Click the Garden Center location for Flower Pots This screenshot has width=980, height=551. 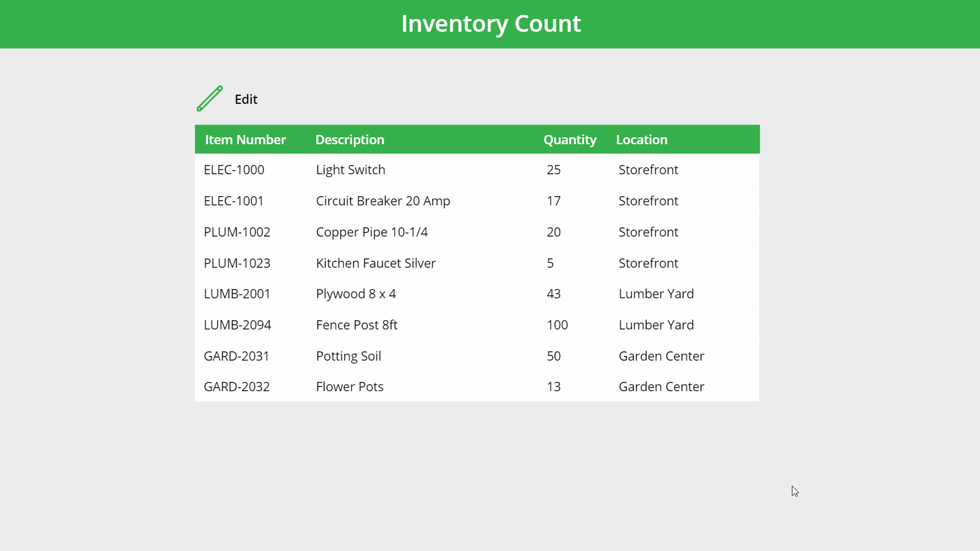(661, 387)
